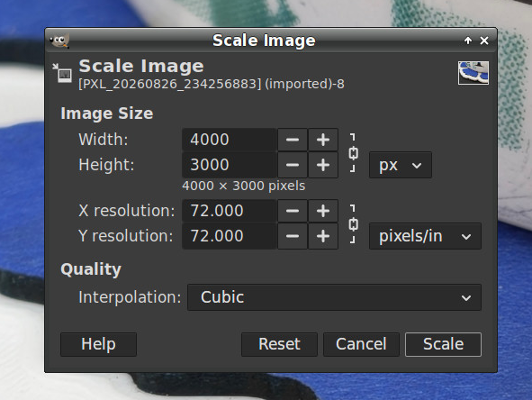Increase Y resolution with plus button

click(323, 236)
